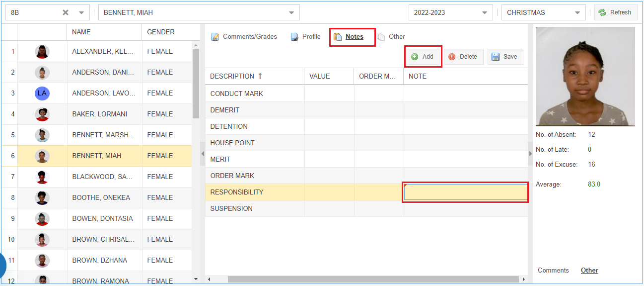Select the MERIT row

click(366, 159)
